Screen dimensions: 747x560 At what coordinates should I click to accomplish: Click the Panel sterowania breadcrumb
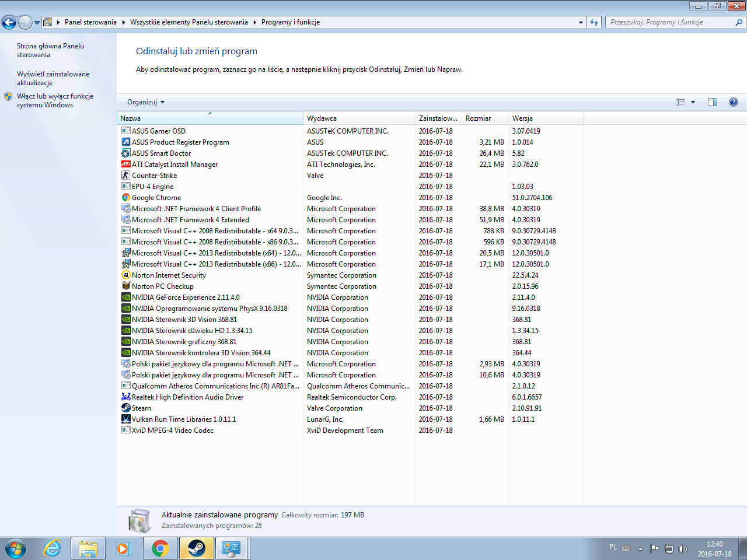90,22
